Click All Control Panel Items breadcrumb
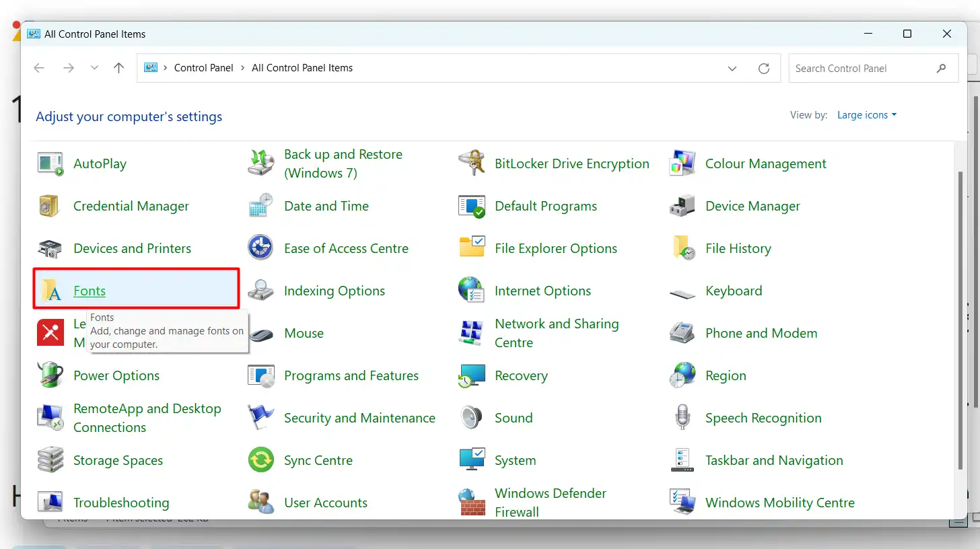 click(302, 68)
